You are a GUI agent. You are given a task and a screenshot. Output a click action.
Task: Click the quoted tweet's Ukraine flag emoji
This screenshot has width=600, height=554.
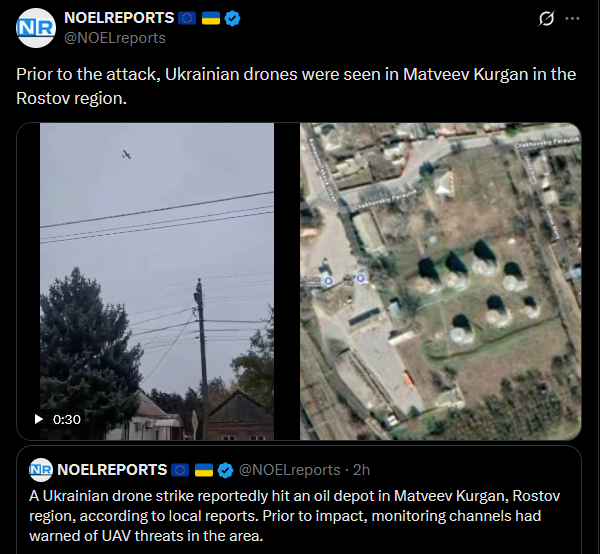pos(204,470)
